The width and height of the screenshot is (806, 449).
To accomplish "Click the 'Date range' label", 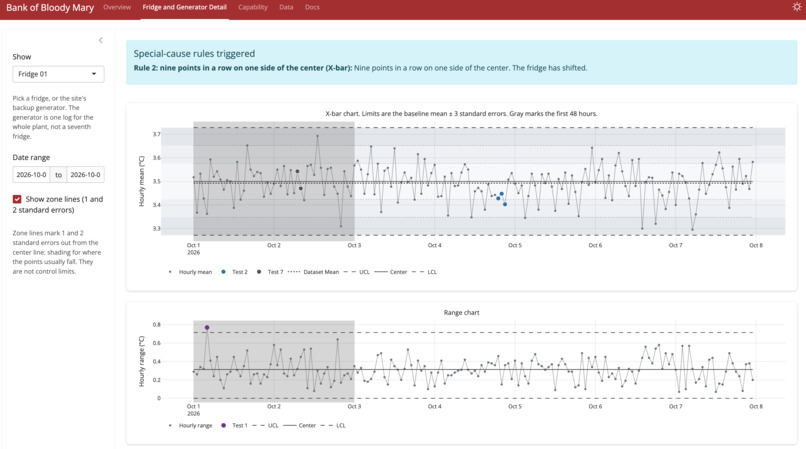I will tap(31, 157).
